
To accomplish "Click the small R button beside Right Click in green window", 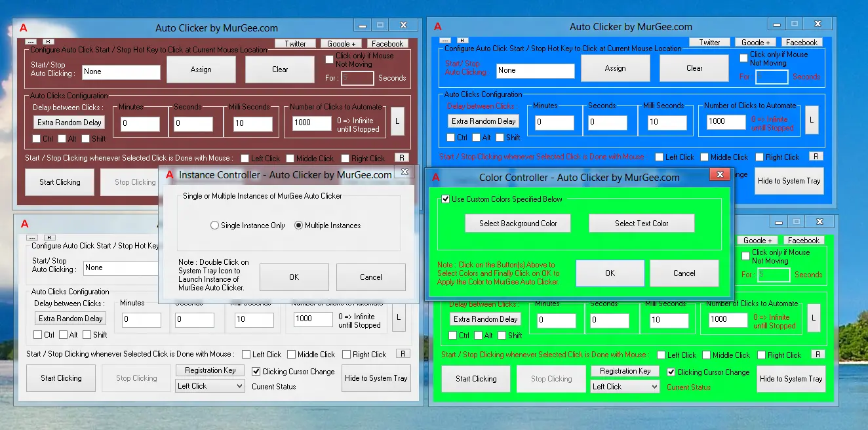I will click(x=818, y=354).
